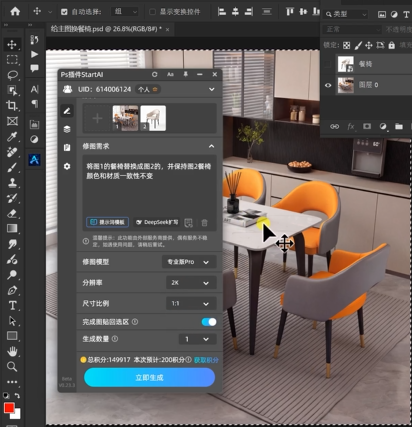Screen dimensions: 412x427
Task: Open the 2K resolution dropdown
Action: coord(191,283)
